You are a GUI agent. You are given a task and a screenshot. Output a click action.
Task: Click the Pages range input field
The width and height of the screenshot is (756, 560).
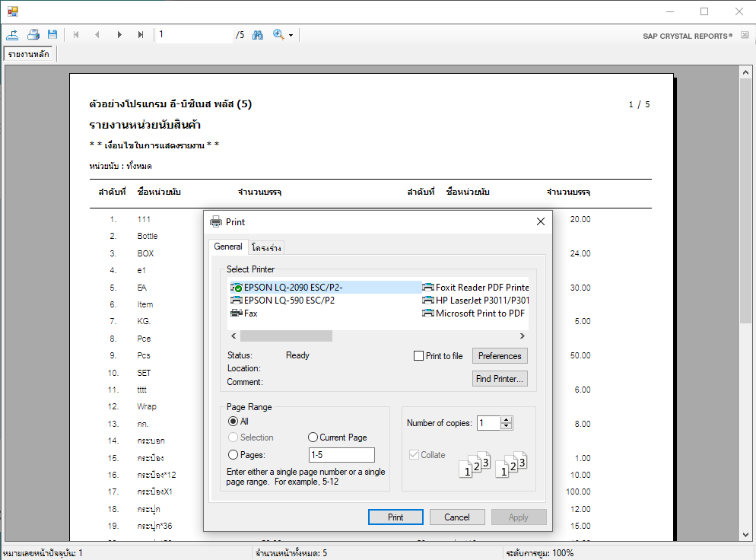point(341,455)
